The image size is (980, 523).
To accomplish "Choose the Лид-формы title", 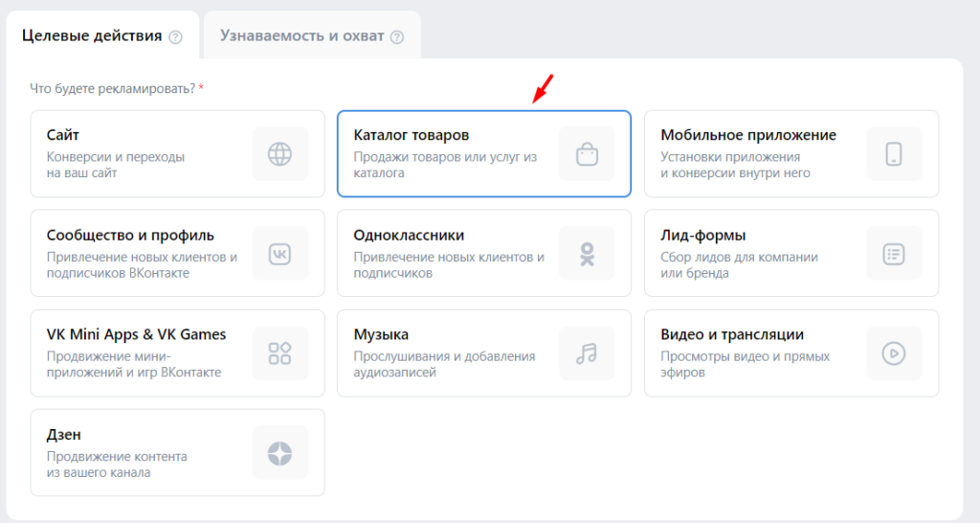I will (703, 236).
